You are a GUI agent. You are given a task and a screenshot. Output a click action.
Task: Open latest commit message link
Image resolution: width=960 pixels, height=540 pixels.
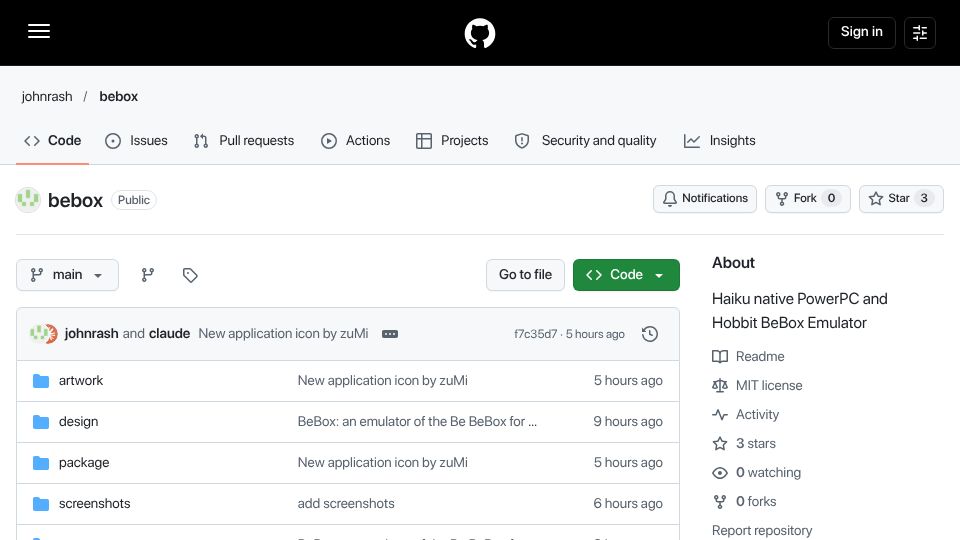283,334
